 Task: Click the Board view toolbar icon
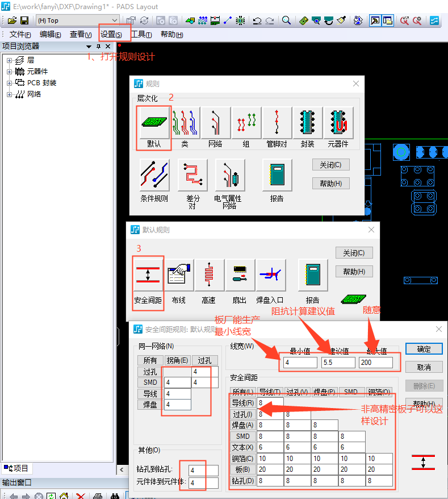[x=304, y=20]
